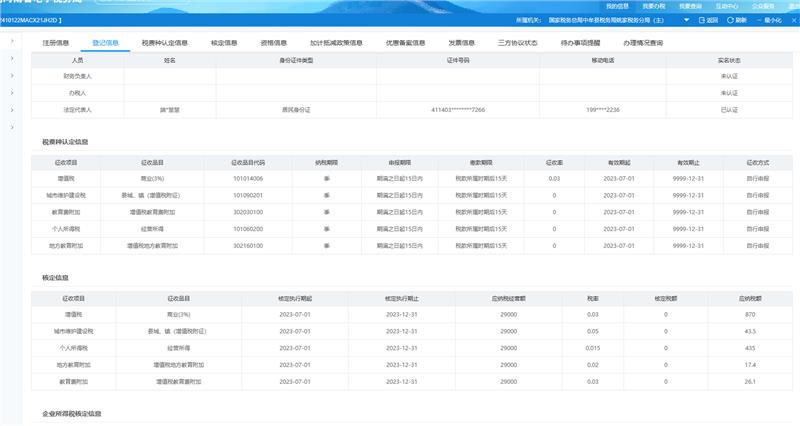
Task: Open the 待办事项提醒 tab
Action: point(580,43)
